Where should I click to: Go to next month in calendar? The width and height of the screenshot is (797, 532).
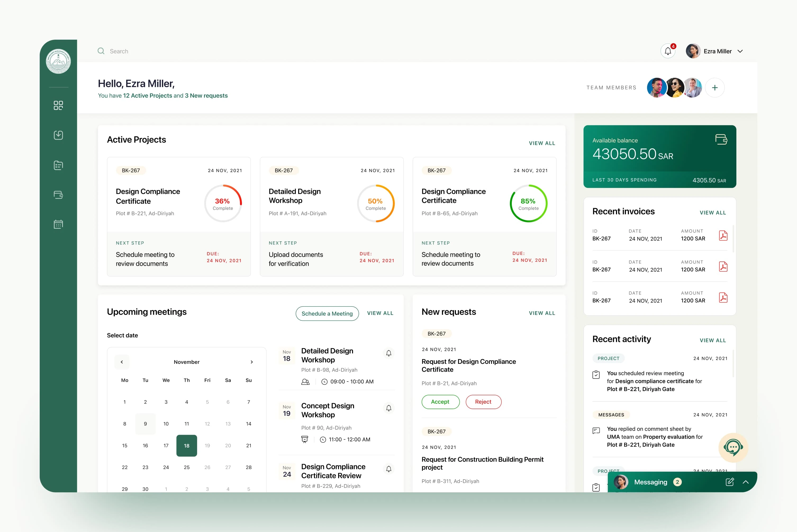point(252,362)
